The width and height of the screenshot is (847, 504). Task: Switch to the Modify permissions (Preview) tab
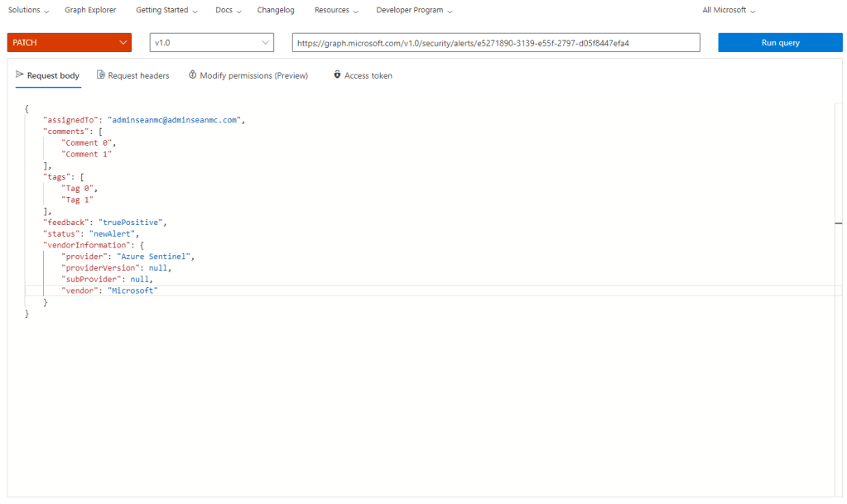click(253, 75)
